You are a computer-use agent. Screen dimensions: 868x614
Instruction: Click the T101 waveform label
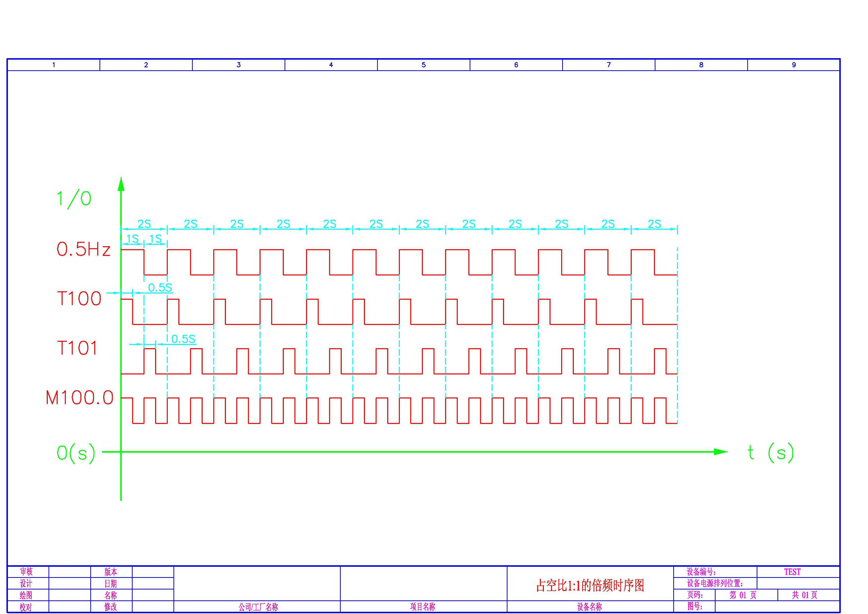click(x=77, y=348)
